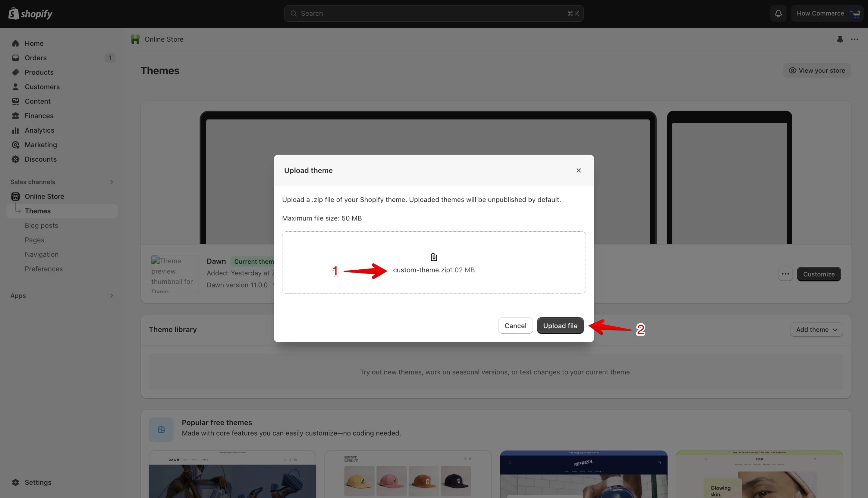Open the Home menu item
The width and height of the screenshot is (868, 498).
(x=62, y=43)
